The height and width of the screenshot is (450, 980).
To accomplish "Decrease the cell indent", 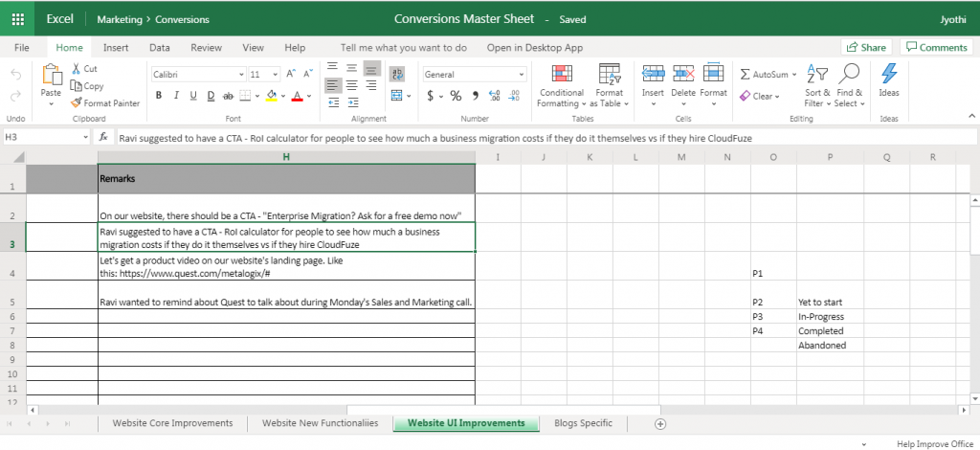I will point(333,101).
